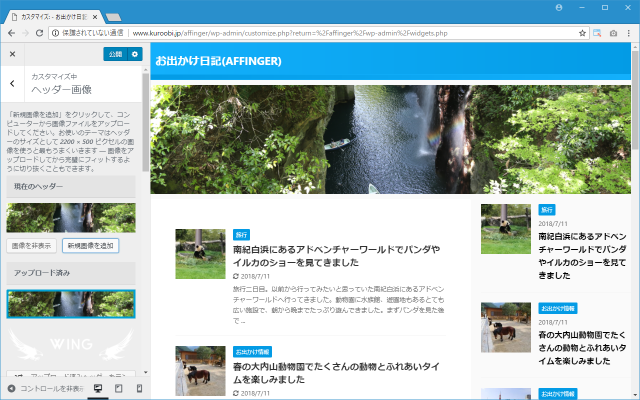The image size is (640, 400).
Task: Open the sidebar 春の大内山動物園 post title
Action: [x=582, y=348]
